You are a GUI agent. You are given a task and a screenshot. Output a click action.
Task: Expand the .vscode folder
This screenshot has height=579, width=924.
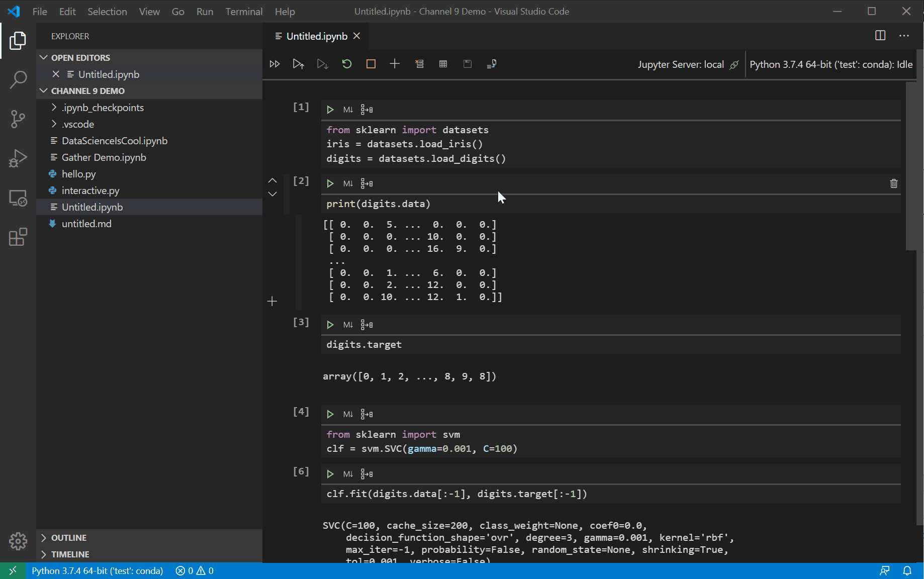point(54,124)
